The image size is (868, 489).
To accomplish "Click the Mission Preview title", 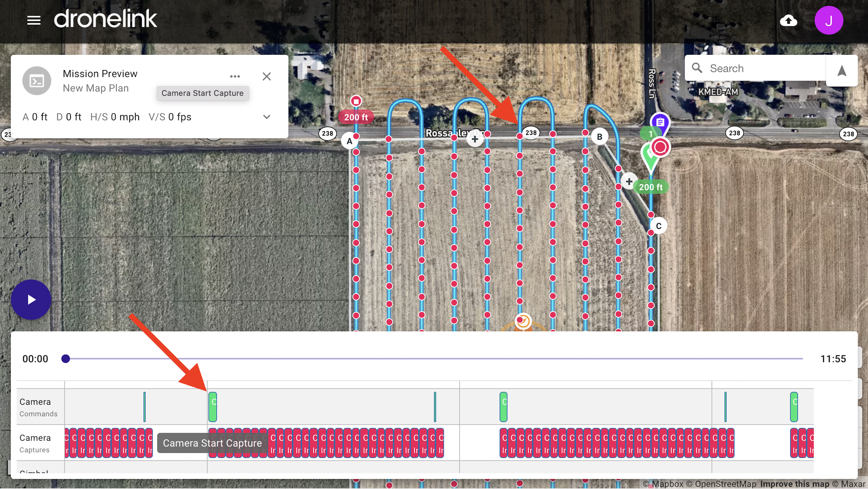I will point(100,73).
